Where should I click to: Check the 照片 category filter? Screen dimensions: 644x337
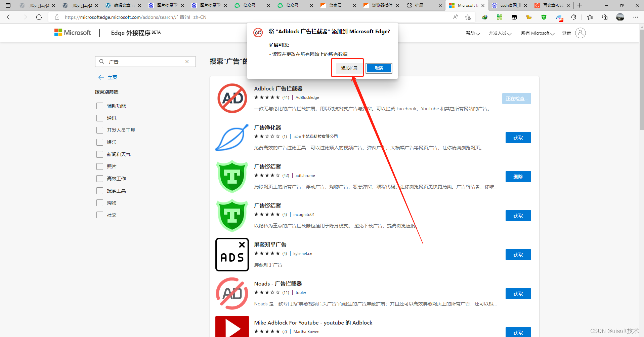pos(100,166)
